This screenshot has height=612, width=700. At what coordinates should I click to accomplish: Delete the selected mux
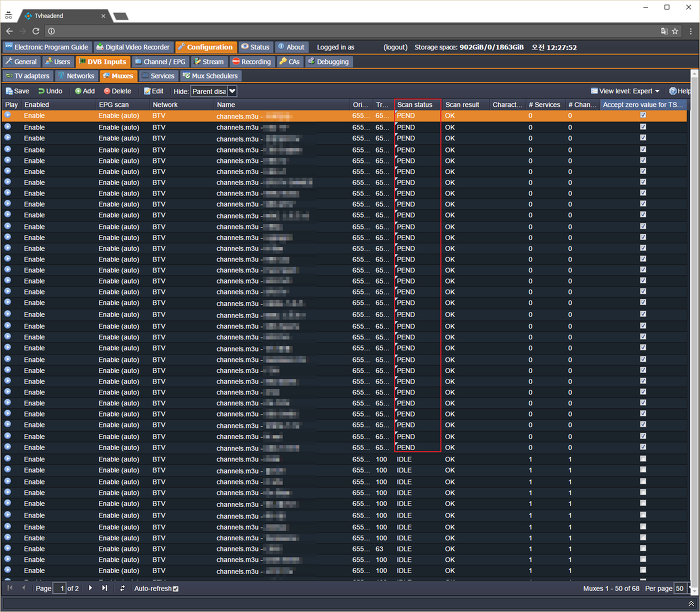click(x=117, y=91)
